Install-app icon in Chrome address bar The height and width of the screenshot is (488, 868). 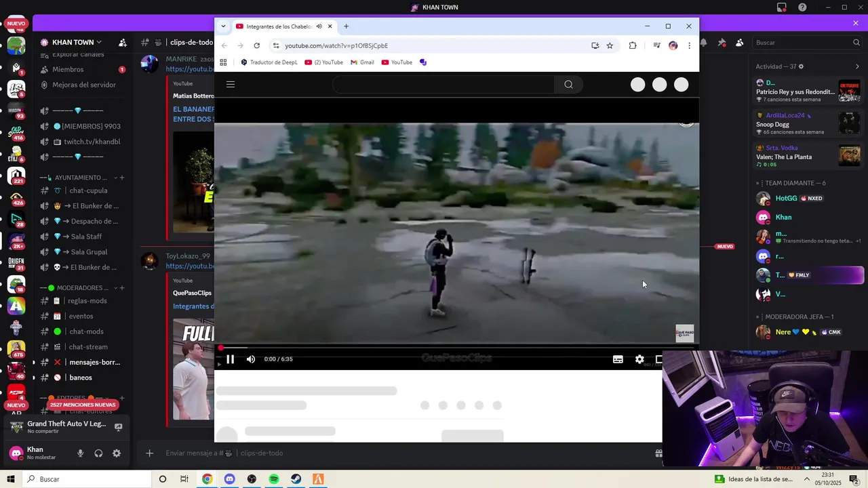click(595, 45)
